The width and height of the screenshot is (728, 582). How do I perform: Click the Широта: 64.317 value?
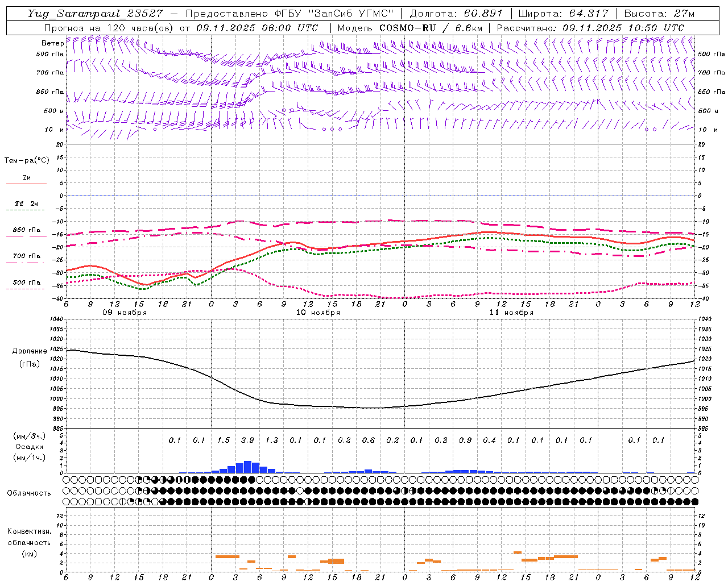coord(563,14)
